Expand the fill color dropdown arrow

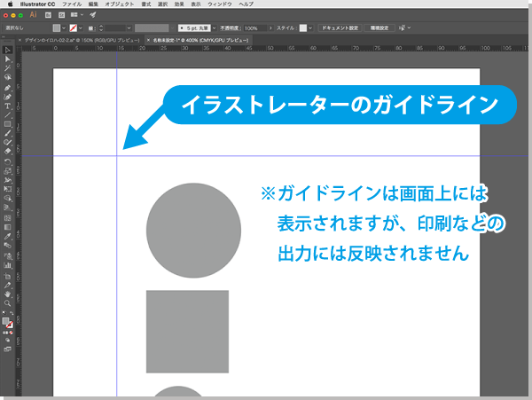64,28
